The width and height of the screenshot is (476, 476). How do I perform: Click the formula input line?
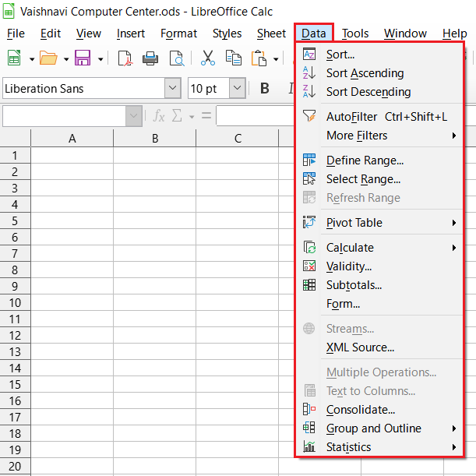click(255, 115)
